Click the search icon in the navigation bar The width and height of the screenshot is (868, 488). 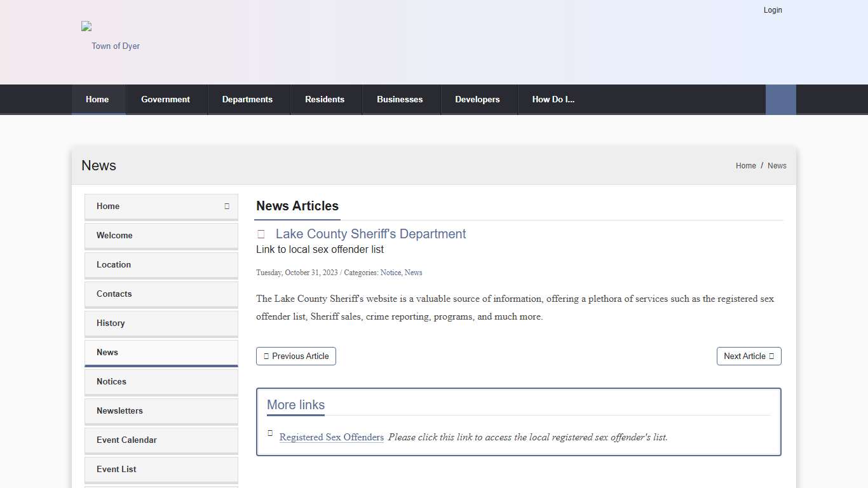(x=780, y=99)
